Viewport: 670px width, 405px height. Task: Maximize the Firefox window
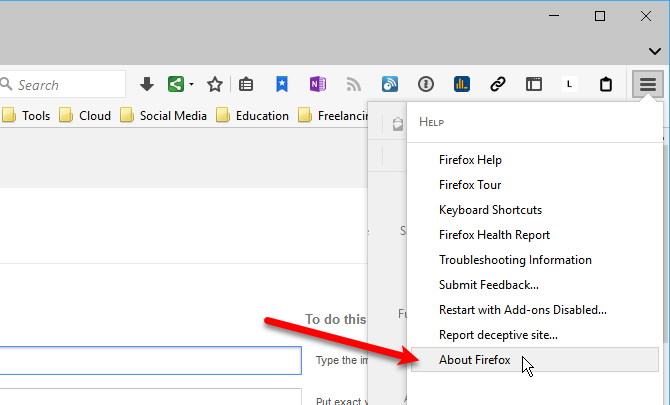pos(599,16)
